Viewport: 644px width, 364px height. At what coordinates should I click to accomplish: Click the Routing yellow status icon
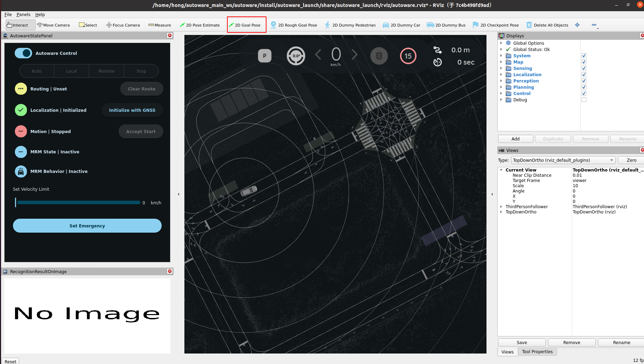click(21, 89)
